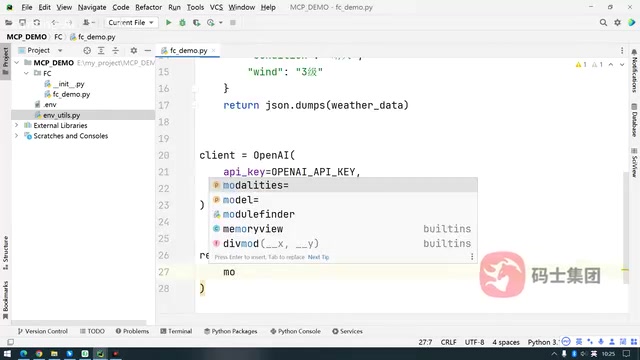The image size is (640, 360).
Task: Click the UTF-8 encoding status
Action: (474, 342)
